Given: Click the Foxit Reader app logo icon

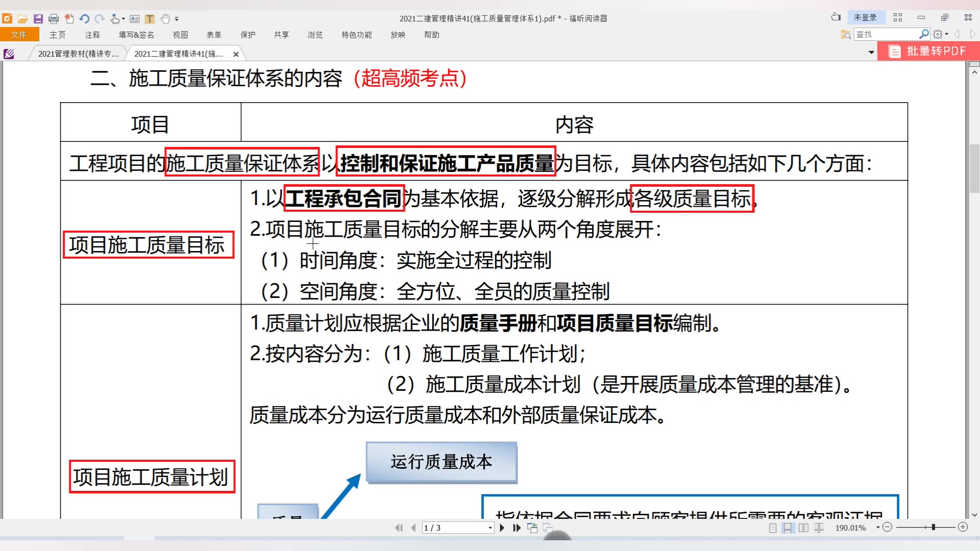Looking at the screenshot, I should [x=7, y=19].
